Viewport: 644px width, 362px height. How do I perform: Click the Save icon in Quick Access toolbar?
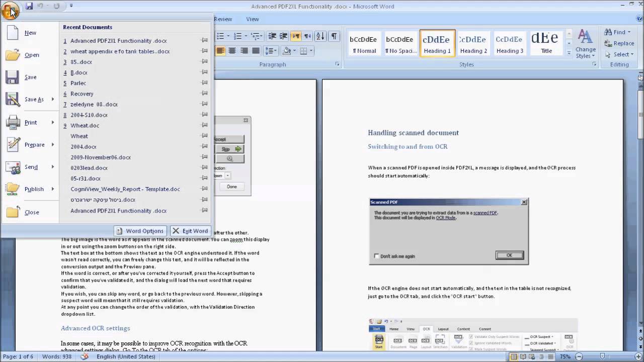(x=29, y=6)
